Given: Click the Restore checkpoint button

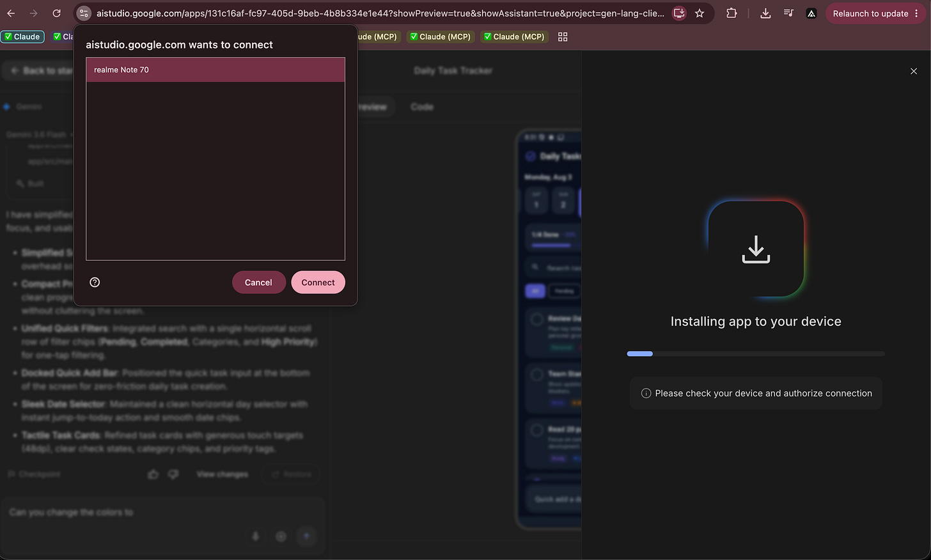Looking at the screenshot, I should (292, 474).
